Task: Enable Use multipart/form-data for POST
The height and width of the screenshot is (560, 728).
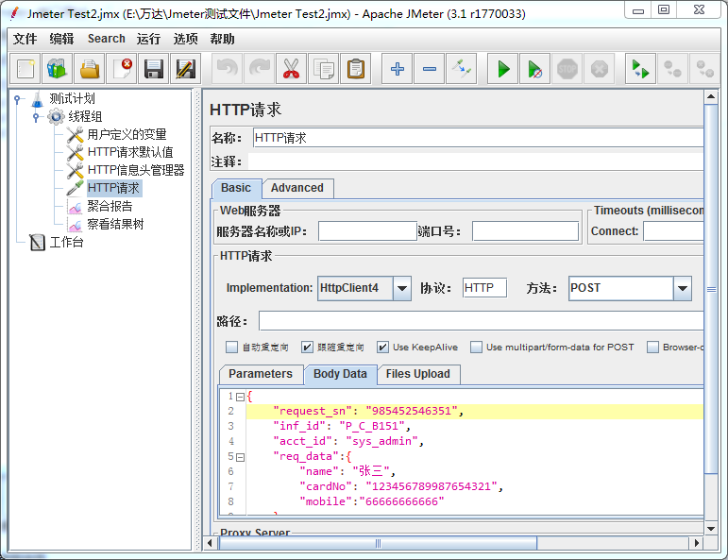Action: point(476,348)
